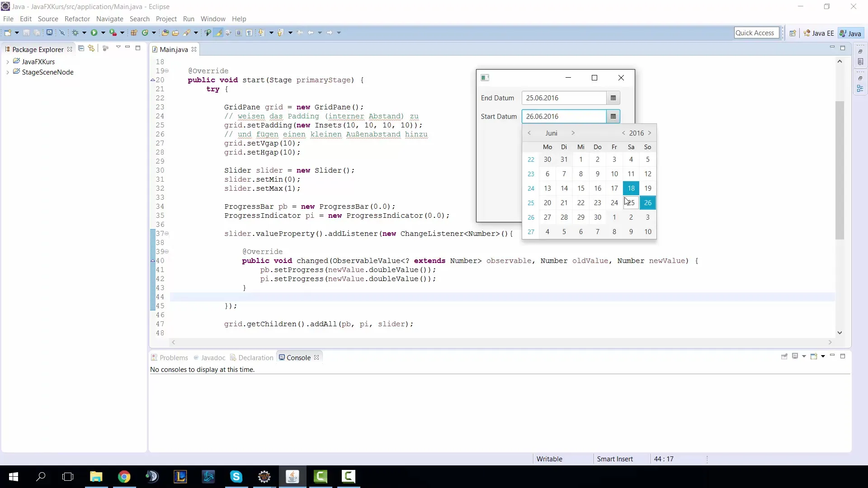868x488 pixels.
Task: Click the End Datum text field
Action: pyautogui.click(x=564, y=98)
